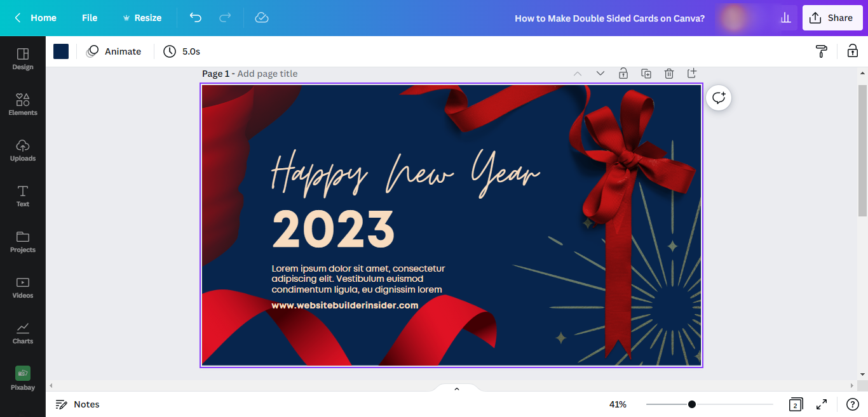This screenshot has height=417, width=868.
Task: Open the Notes panel
Action: click(78, 404)
